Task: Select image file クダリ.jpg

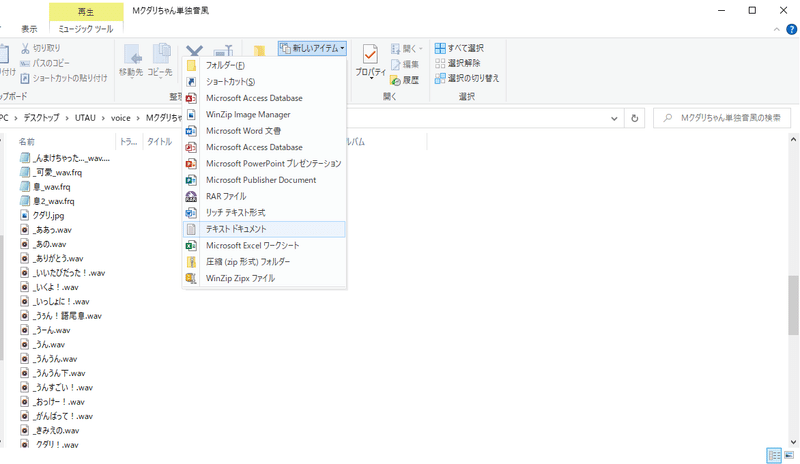Action: point(42,215)
